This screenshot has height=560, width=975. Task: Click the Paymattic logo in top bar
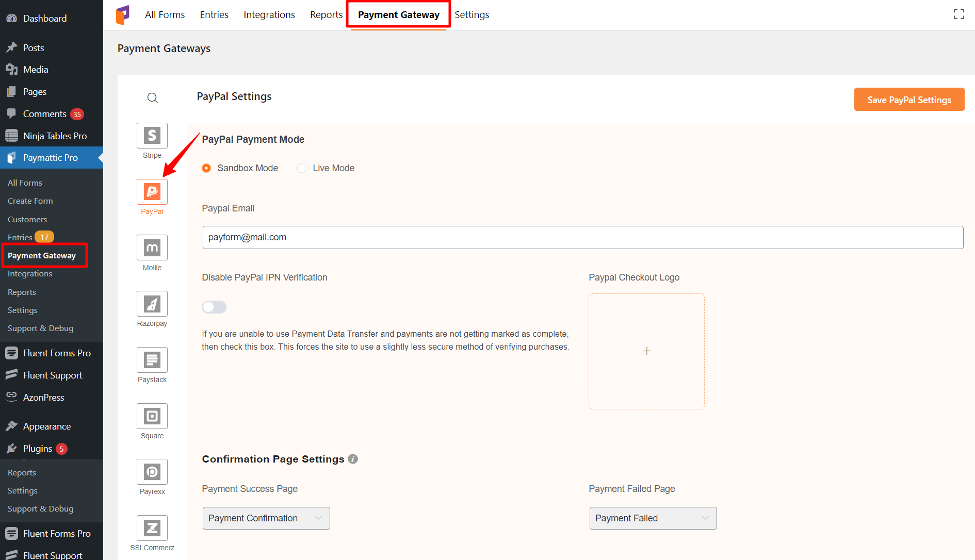(123, 15)
